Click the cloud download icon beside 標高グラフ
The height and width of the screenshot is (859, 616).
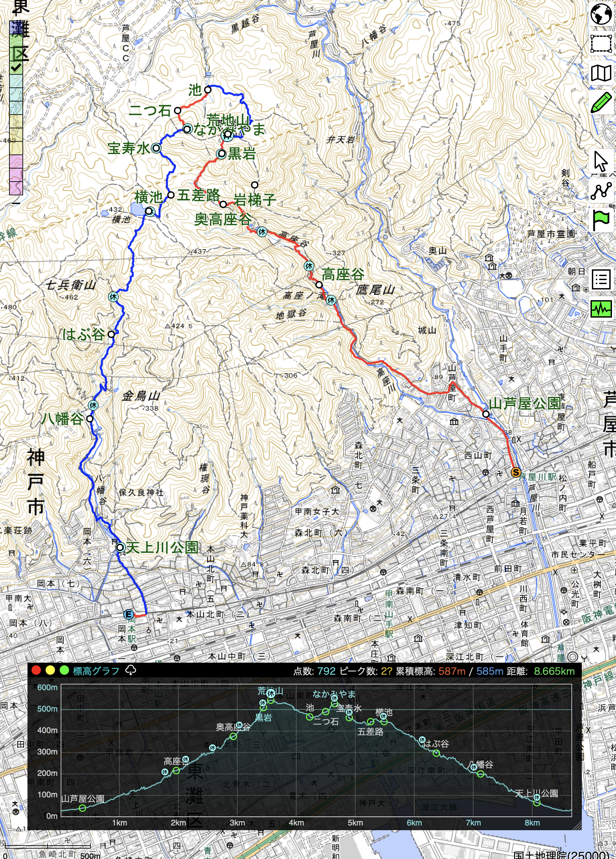click(x=131, y=670)
